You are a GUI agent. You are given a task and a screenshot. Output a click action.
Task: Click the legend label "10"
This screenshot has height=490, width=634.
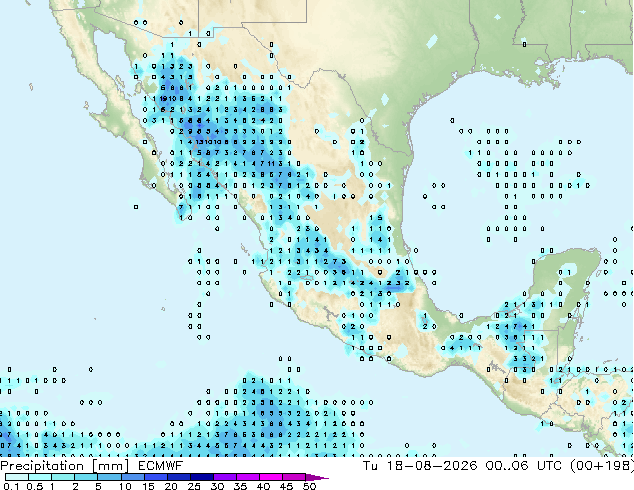point(125,486)
